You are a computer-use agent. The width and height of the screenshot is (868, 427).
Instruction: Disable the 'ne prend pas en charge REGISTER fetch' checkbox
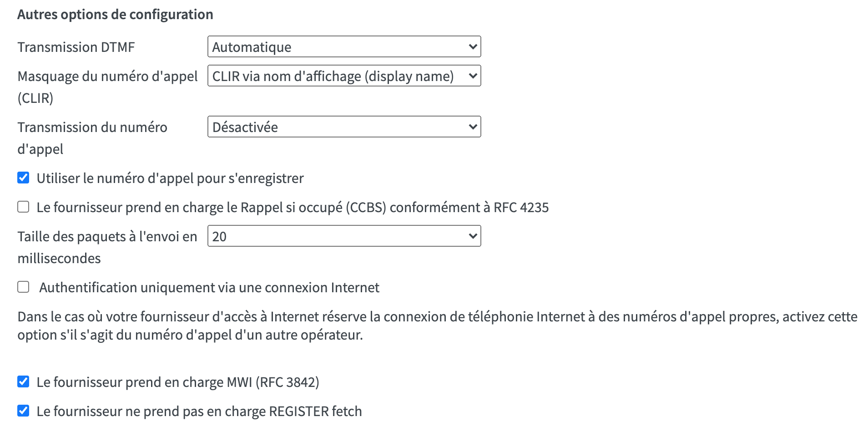23,411
